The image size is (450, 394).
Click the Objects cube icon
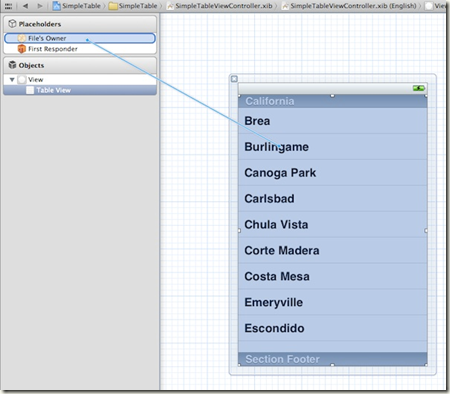(12, 65)
